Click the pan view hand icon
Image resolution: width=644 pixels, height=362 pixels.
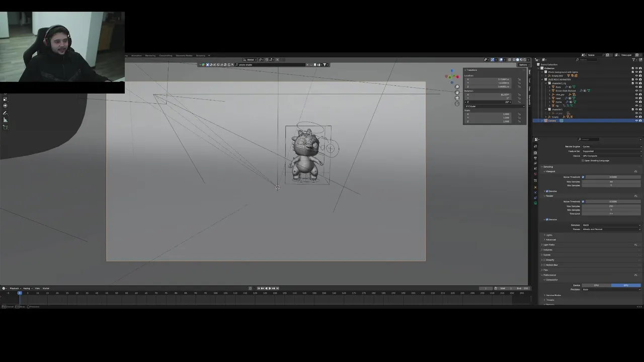457,93
